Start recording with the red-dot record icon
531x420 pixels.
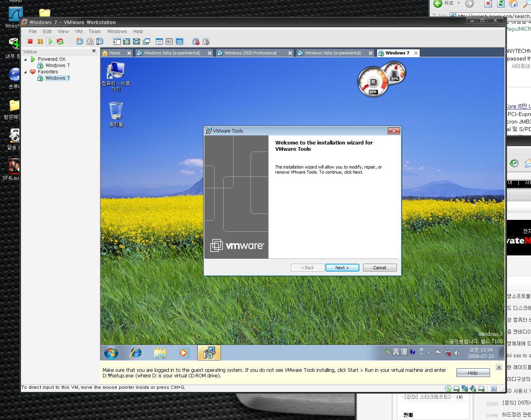(196, 41)
